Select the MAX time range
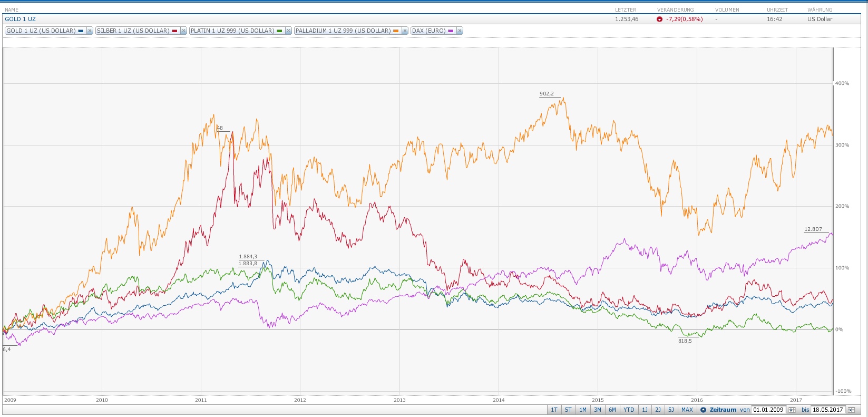 click(x=687, y=410)
